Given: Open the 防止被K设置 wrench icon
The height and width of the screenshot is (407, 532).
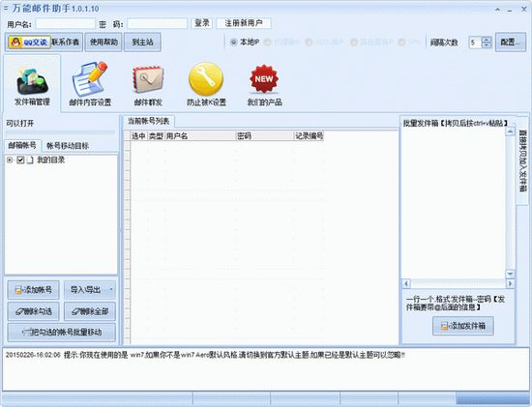Looking at the screenshot, I should 206,79.
